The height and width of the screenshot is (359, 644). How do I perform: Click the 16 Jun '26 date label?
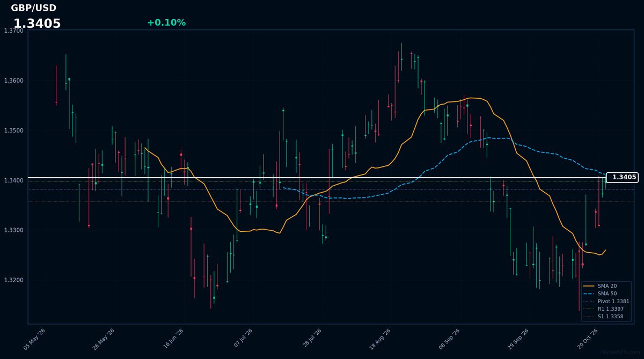(x=173, y=339)
